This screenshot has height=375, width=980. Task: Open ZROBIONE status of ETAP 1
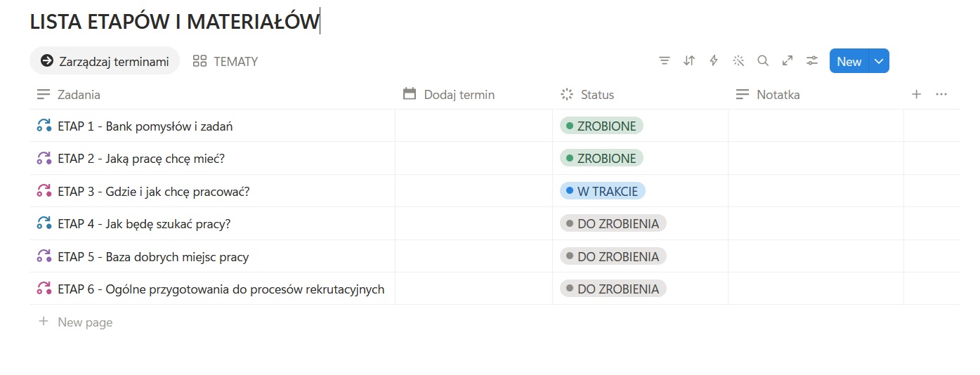pos(601,126)
